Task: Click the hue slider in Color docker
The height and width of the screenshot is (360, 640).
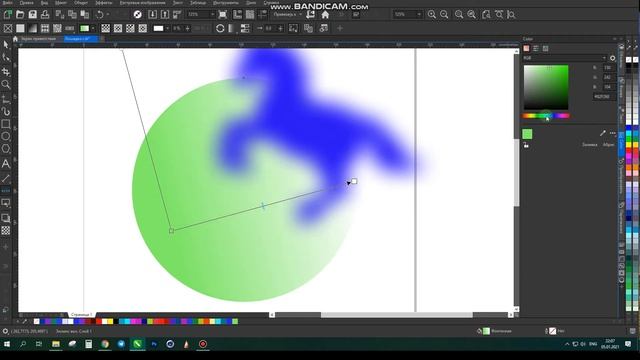Action: (x=546, y=116)
